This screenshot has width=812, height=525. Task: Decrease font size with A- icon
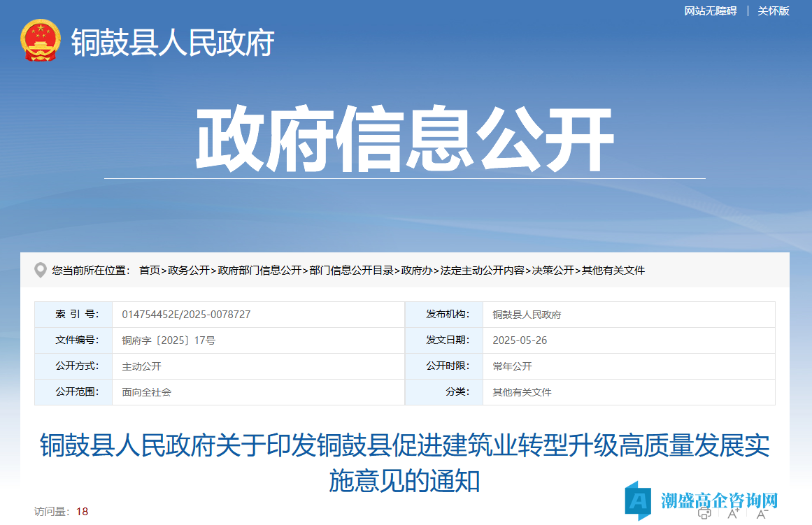click(762, 514)
